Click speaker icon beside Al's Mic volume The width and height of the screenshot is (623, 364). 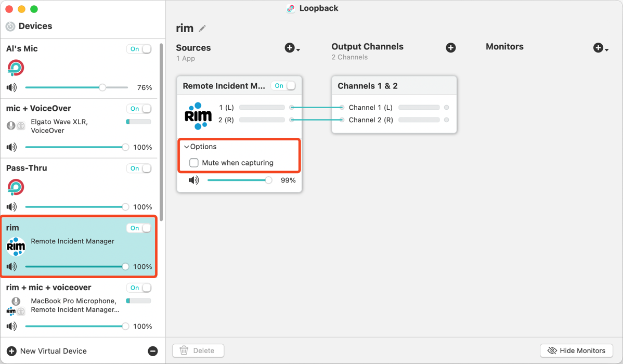(11, 87)
